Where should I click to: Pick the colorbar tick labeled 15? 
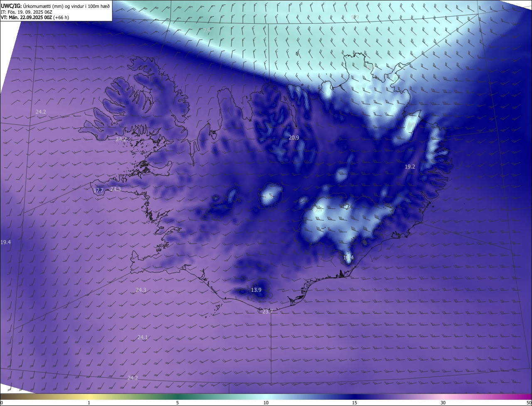[355, 403]
